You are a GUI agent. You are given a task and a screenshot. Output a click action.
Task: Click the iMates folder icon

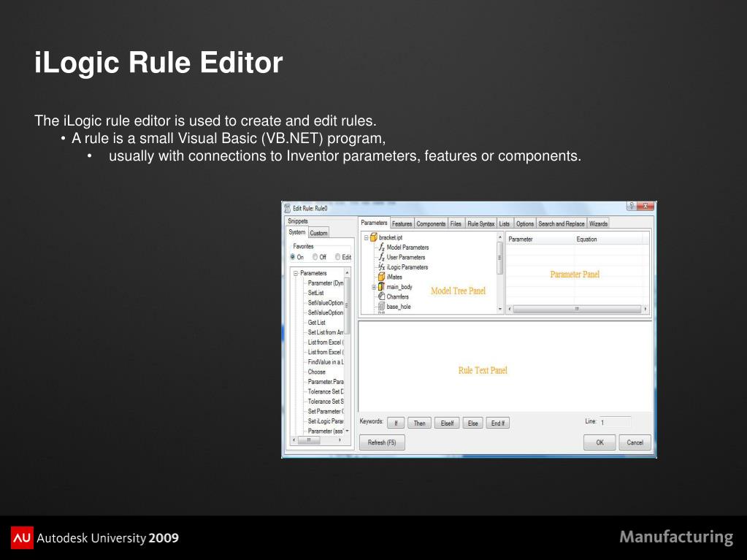[381, 277]
